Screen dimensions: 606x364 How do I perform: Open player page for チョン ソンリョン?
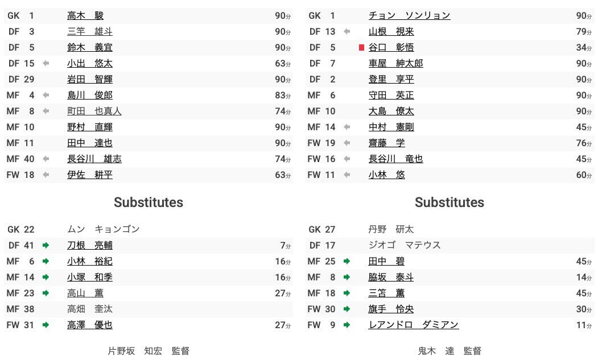pyautogui.click(x=409, y=16)
